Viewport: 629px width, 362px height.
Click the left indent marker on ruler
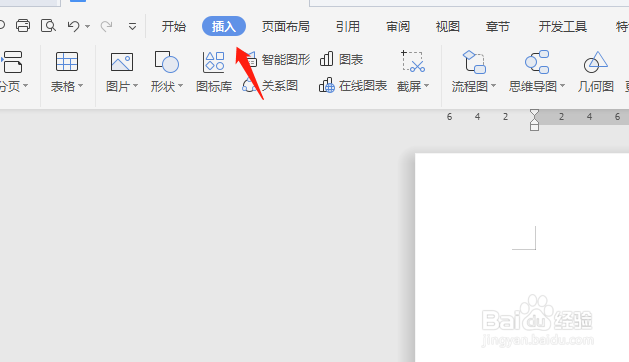(x=534, y=126)
